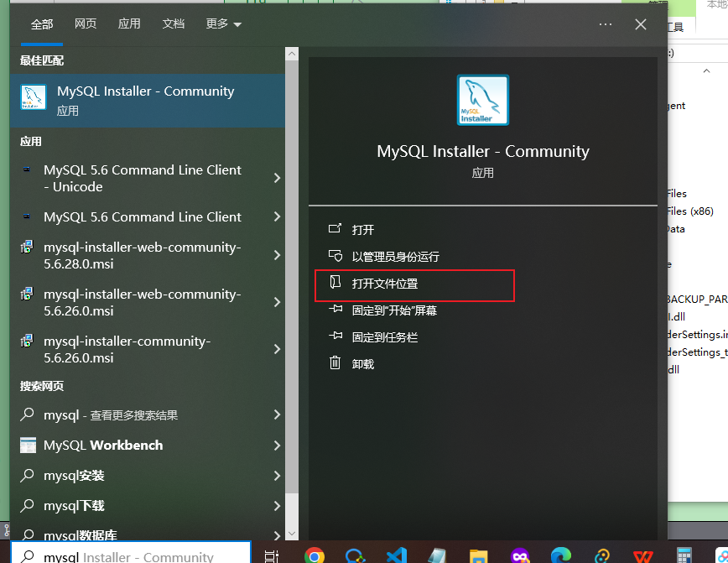
Task: Click the results list scrollbar down arrow
Action: click(292, 534)
